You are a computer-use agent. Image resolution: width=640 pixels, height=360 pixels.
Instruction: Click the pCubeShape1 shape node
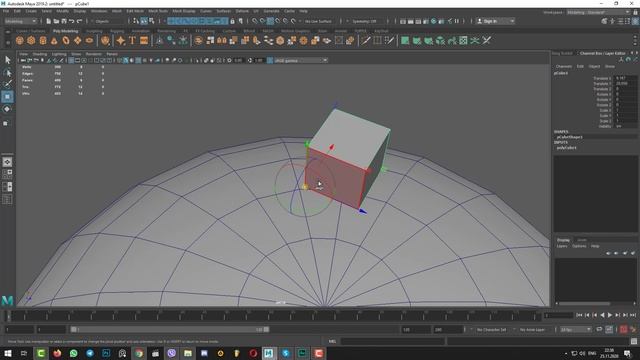click(x=570, y=137)
